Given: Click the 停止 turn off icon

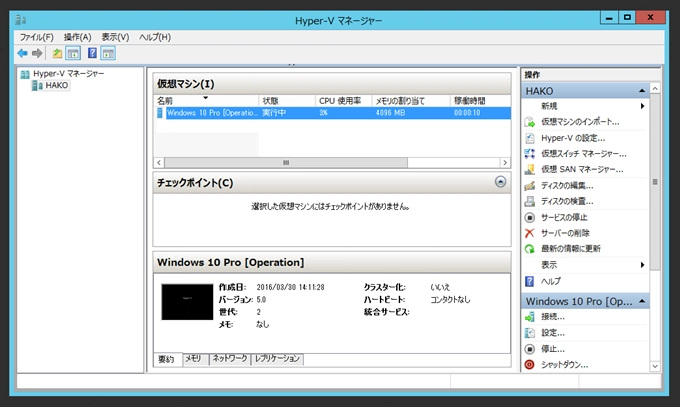Looking at the screenshot, I should pos(530,349).
